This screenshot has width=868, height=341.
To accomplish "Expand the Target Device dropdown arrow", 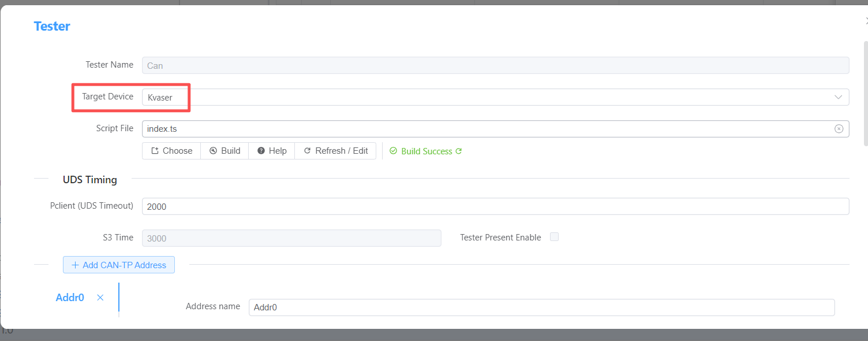I will (839, 97).
